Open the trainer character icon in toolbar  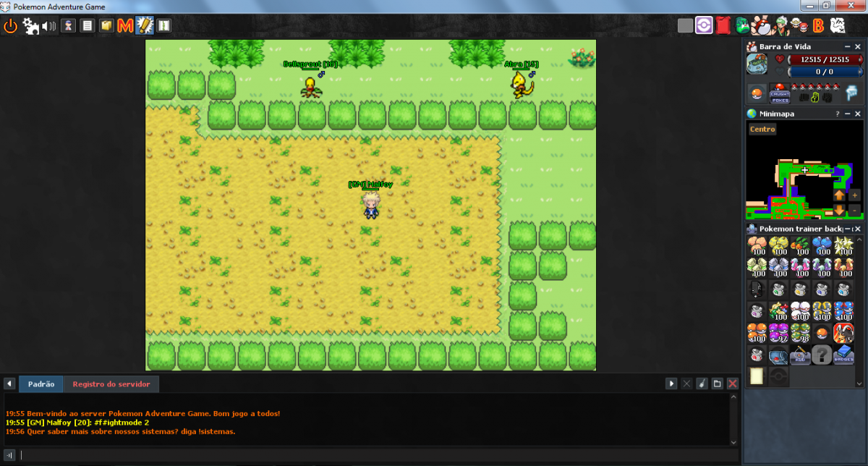[69, 27]
